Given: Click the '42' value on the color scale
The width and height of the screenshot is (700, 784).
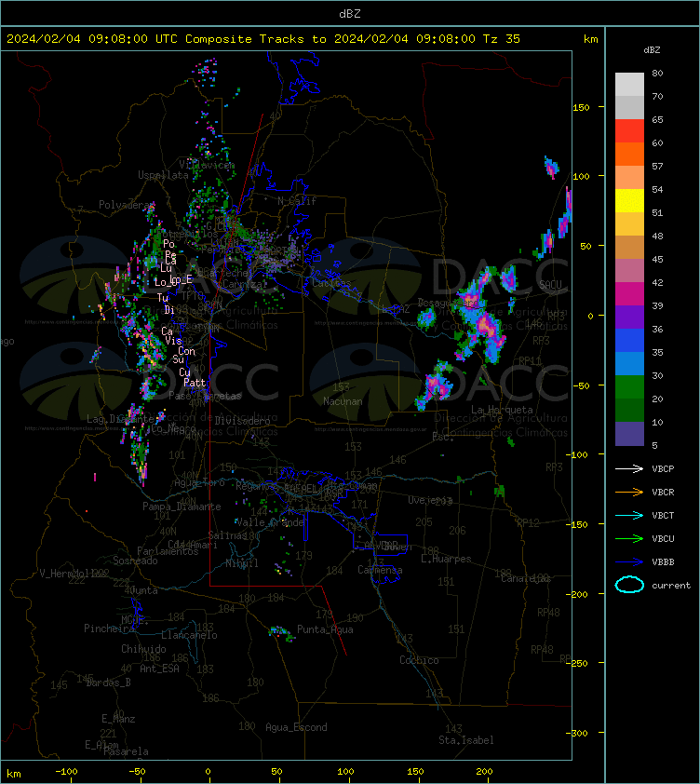Looking at the screenshot, I should (x=657, y=282).
